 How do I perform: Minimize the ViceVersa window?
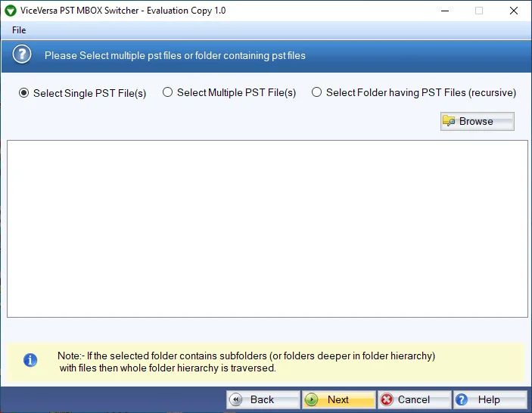click(x=445, y=11)
